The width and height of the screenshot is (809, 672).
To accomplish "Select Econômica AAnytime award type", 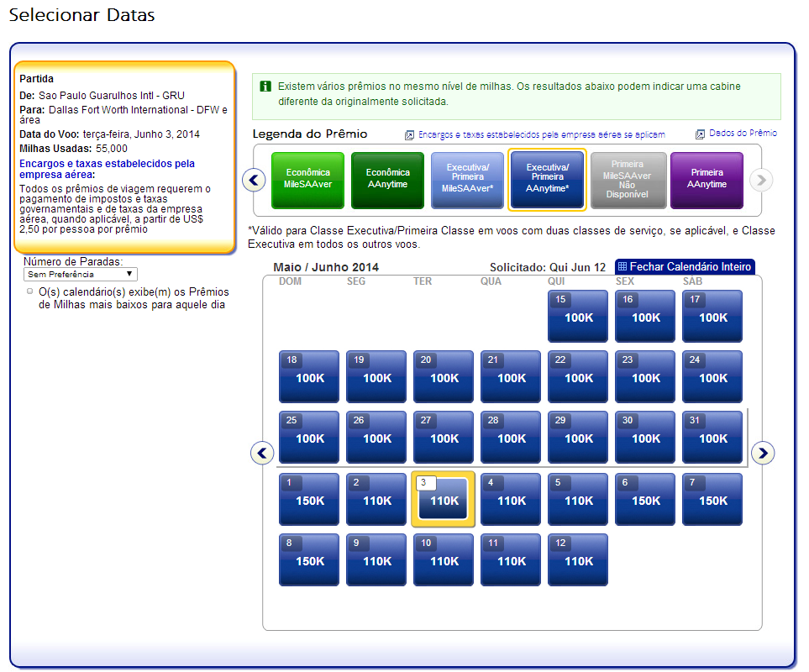I will click(387, 180).
